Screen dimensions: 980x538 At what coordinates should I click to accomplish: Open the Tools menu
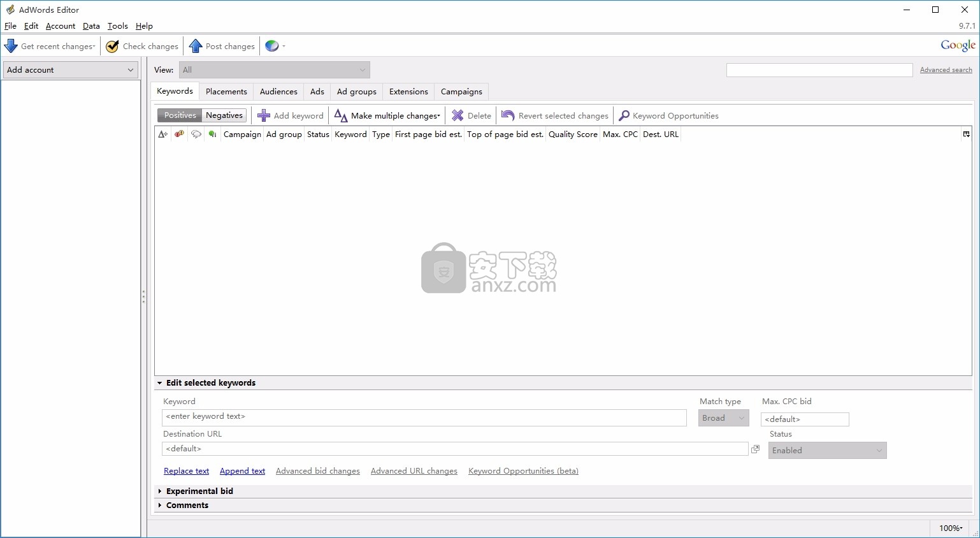tap(118, 26)
